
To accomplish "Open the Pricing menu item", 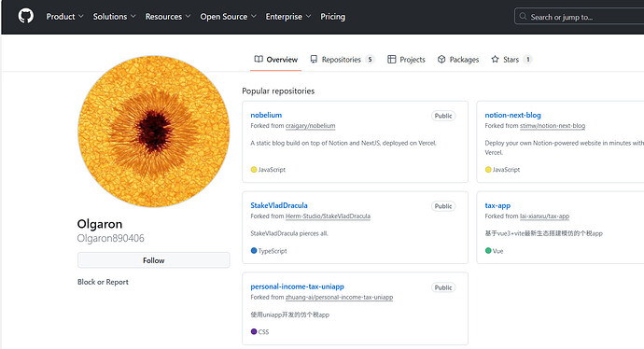I will (x=332, y=17).
